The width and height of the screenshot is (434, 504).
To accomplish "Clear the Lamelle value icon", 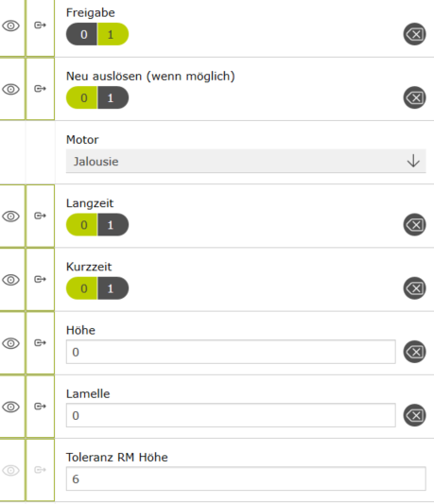I will (414, 415).
